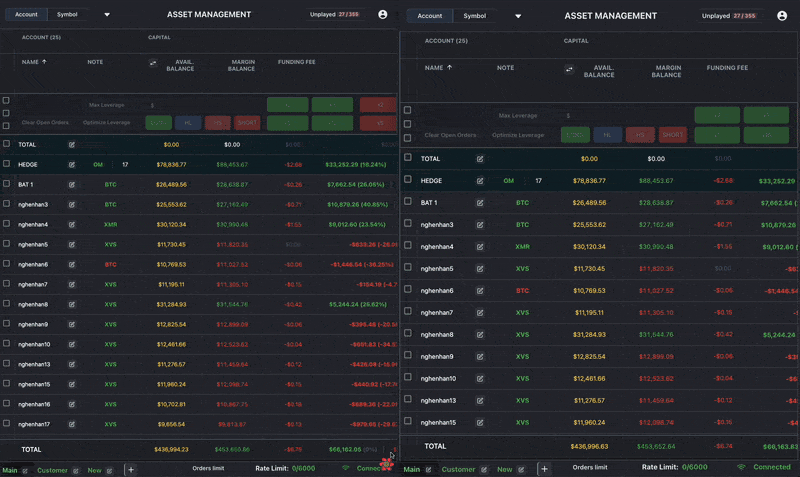This screenshot has height=477, width=800.
Task: Click edit icon next to Customer tab in right panel
Action: [x=484, y=469]
